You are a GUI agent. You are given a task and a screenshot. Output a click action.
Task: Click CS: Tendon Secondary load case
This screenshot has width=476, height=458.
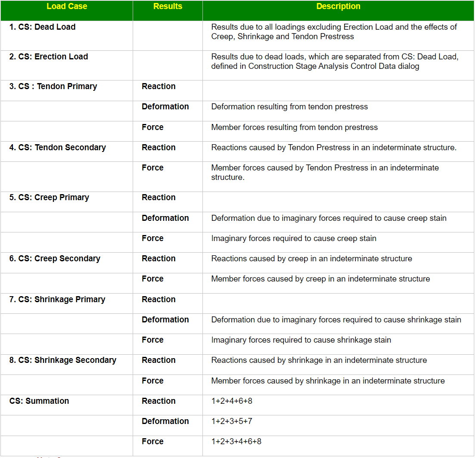click(x=58, y=148)
